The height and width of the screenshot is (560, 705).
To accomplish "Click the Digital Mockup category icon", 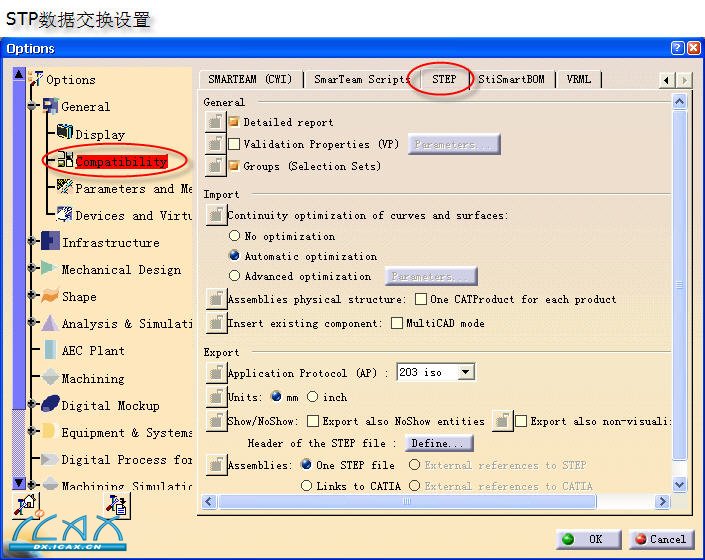I will pos(50,404).
